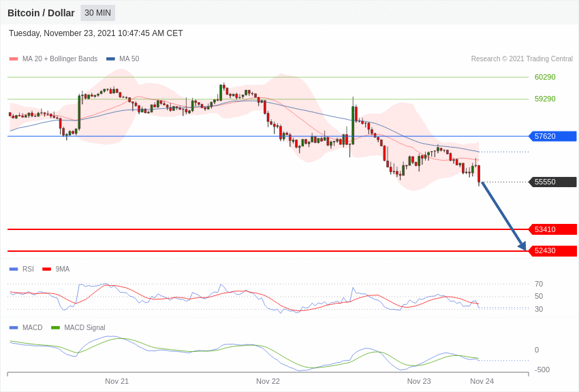
Task: Click the Nov 22 date axis label
Action: tap(268, 381)
